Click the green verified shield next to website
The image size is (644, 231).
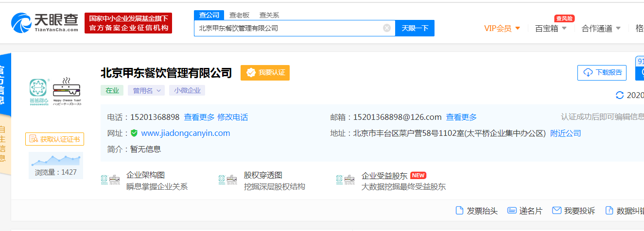click(x=134, y=133)
